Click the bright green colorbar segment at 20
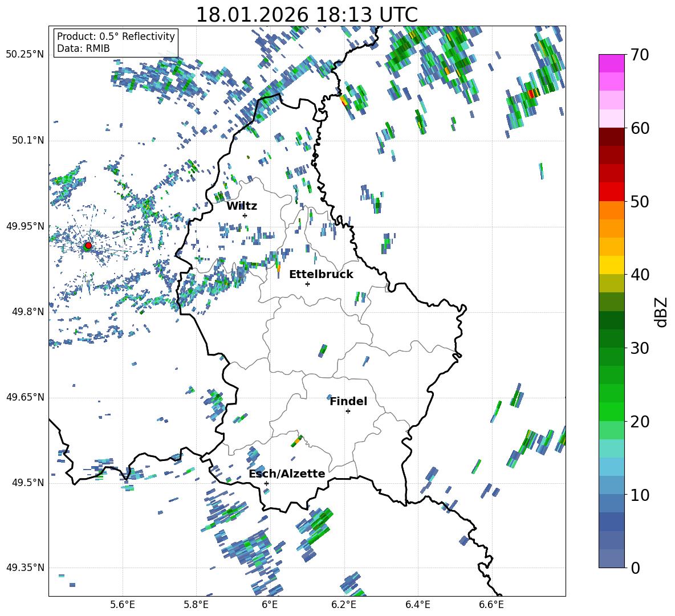675x616 pixels. coord(611,411)
